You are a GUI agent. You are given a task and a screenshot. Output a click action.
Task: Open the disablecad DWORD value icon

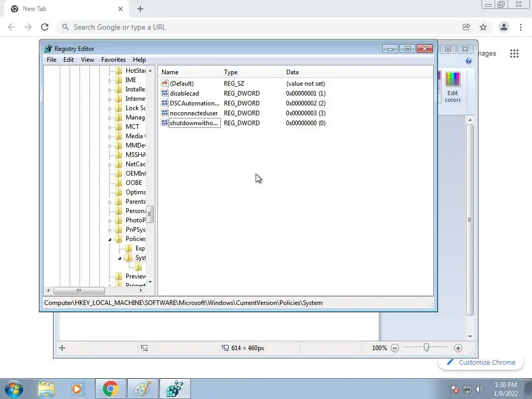(x=165, y=94)
